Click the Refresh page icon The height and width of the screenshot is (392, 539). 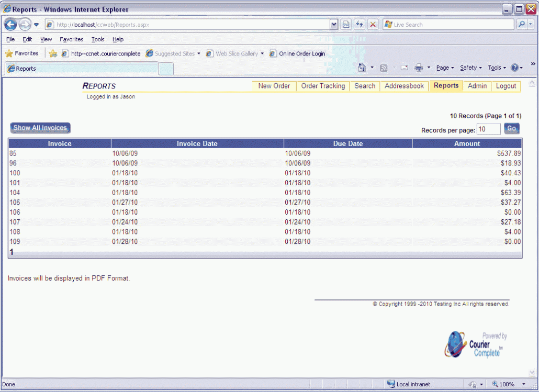(360, 25)
